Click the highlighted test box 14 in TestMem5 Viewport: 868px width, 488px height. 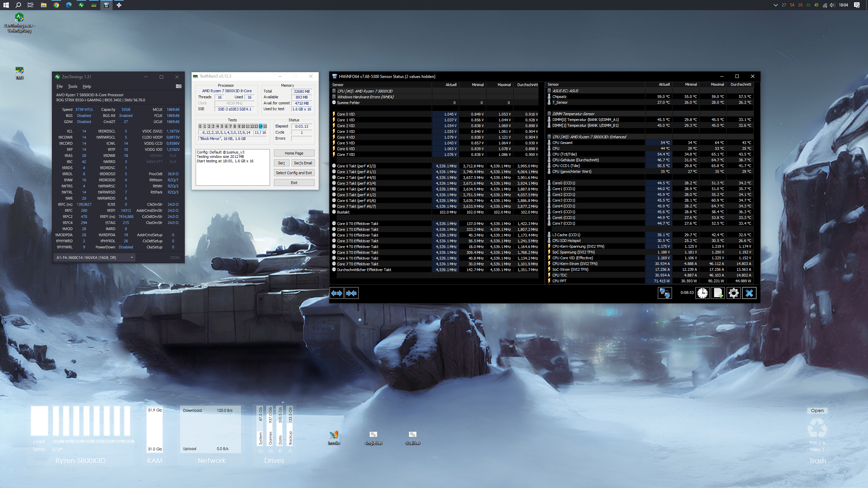point(261,126)
